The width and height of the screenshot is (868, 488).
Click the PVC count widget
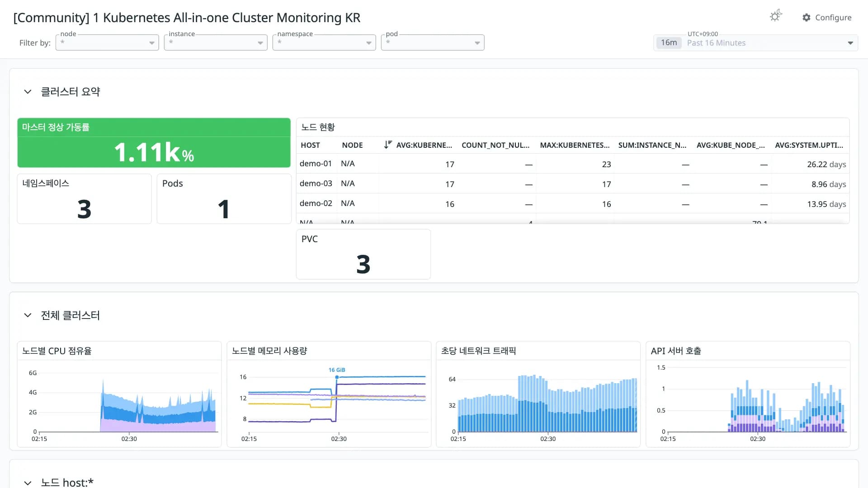(x=363, y=254)
